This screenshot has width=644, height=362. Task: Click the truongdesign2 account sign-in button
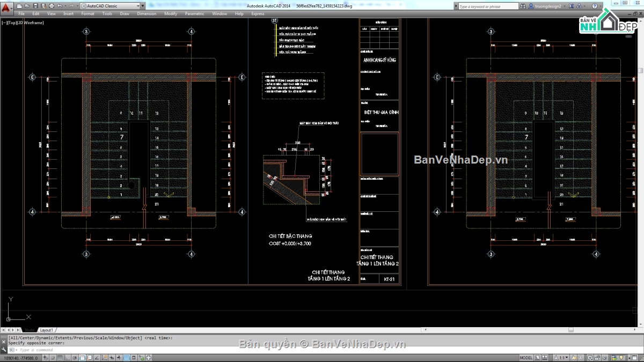[x=548, y=6]
